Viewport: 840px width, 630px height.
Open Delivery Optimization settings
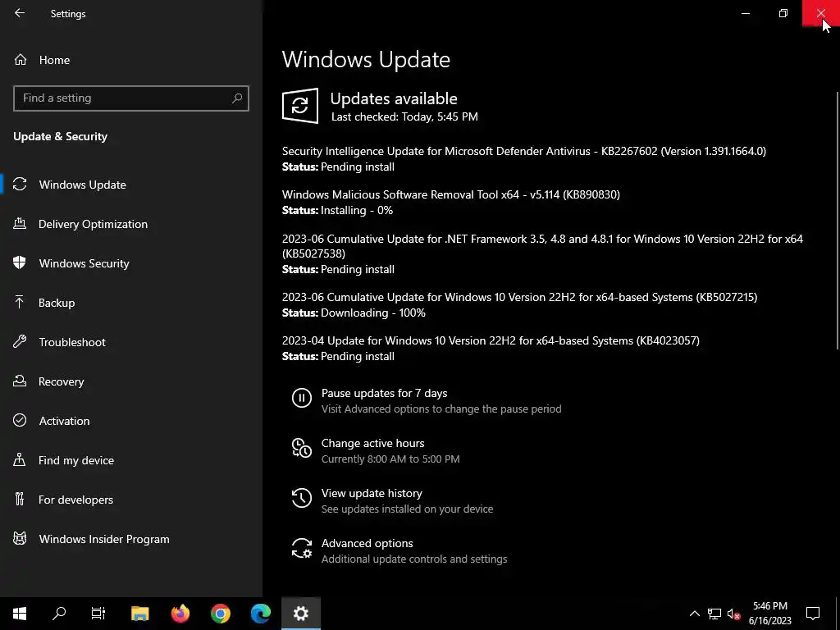point(93,224)
